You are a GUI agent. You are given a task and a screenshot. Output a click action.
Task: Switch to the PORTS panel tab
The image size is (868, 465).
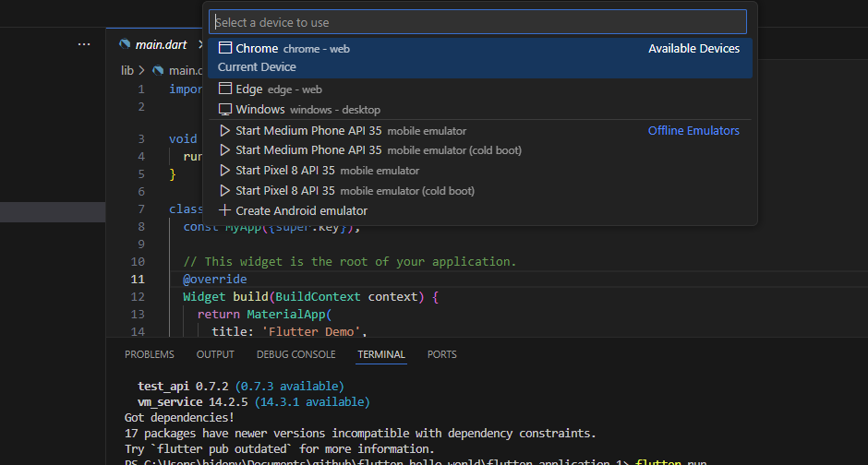(441, 354)
